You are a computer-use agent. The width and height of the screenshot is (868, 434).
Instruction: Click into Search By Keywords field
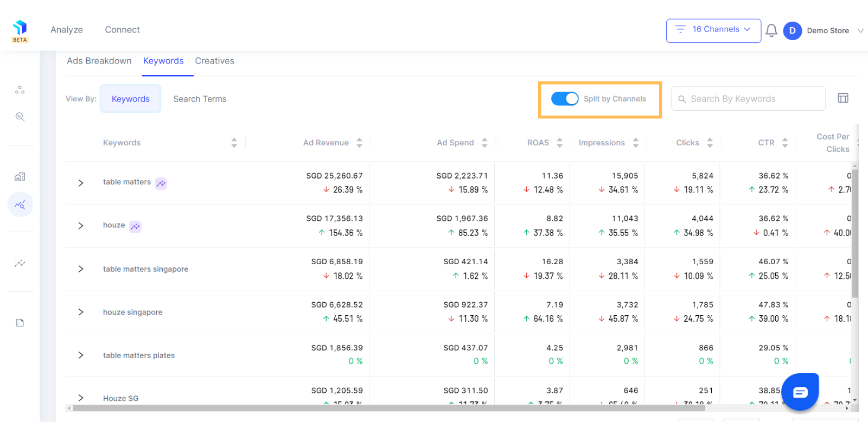(749, 99)
